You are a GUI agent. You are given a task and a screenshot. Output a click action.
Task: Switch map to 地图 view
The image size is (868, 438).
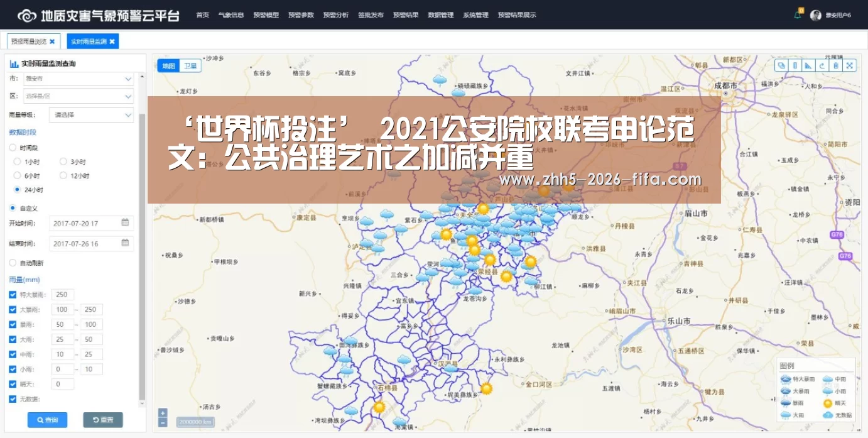168,65
